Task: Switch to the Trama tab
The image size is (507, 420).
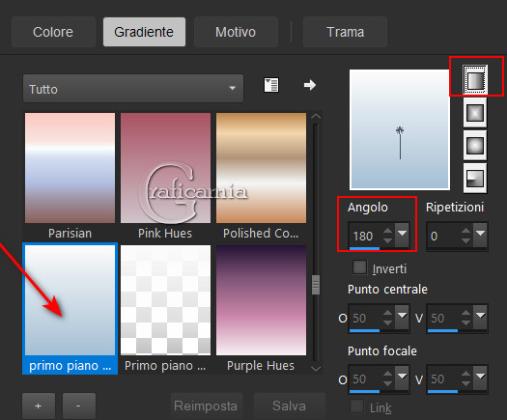Action: [346, 32]
